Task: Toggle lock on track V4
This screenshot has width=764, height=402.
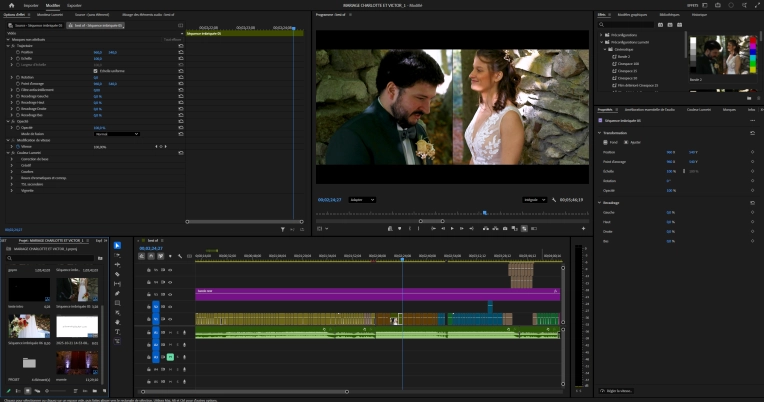Action: (149, 283)
